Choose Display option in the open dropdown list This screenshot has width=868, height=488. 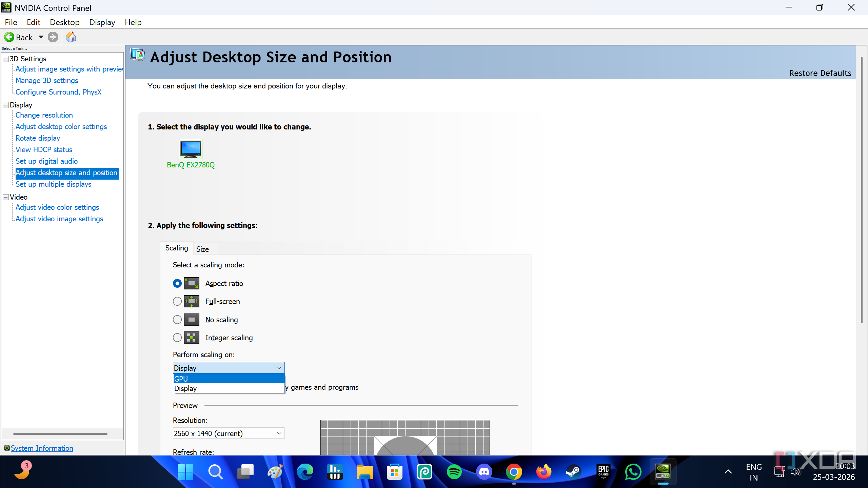point(229,388)
